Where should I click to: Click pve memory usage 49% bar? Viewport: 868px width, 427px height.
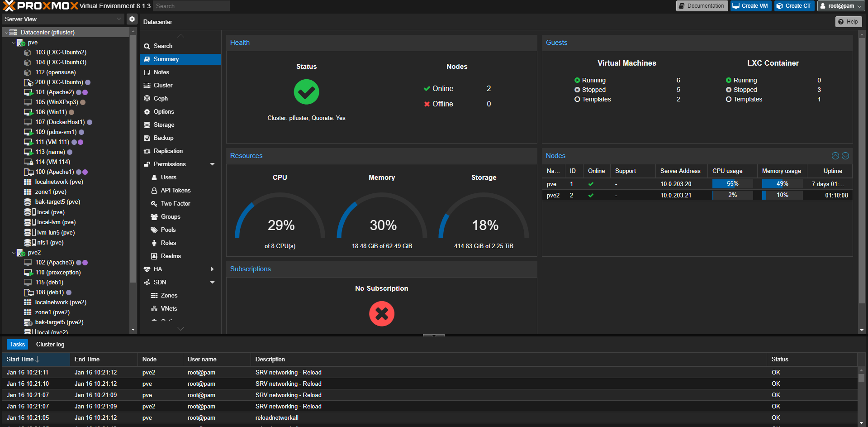[782, 184]
